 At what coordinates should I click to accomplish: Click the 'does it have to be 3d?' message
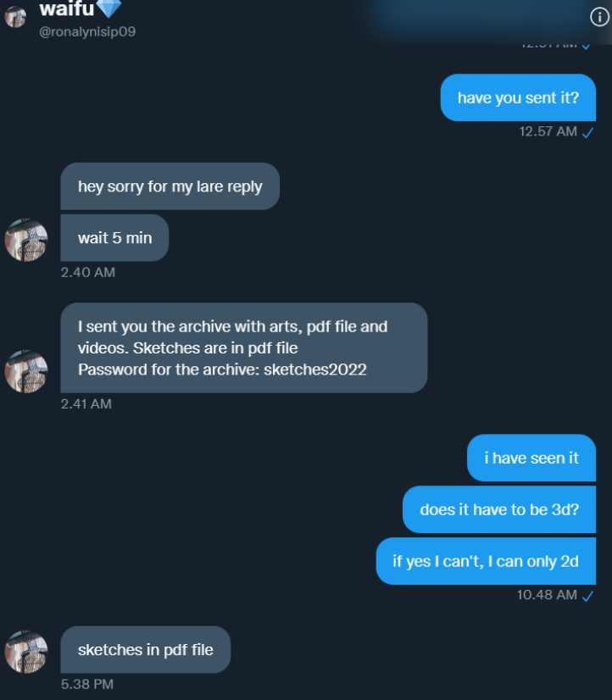(499, 509)
